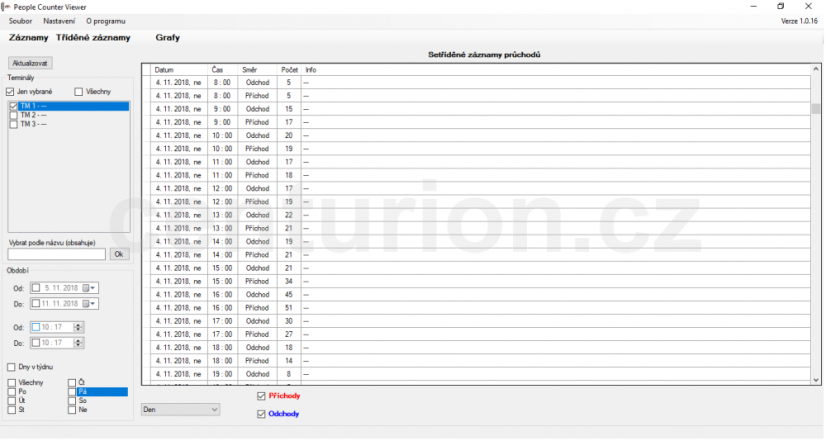Enable the Do date checkbox
826x441 pixels.
[x=36, y=304]
